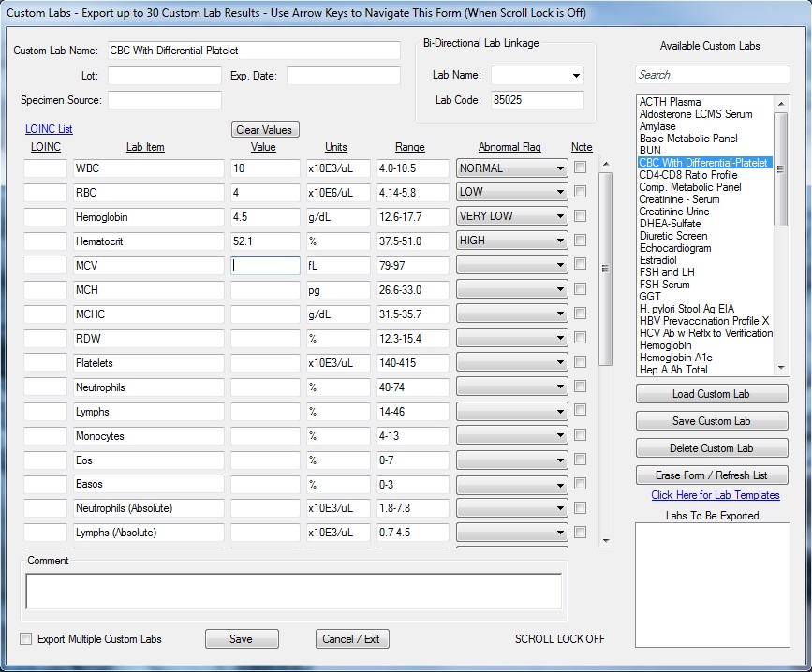Click the Custom Lab Name field
The height and width of the screenshot is (672, 812).
pos(254,51)
